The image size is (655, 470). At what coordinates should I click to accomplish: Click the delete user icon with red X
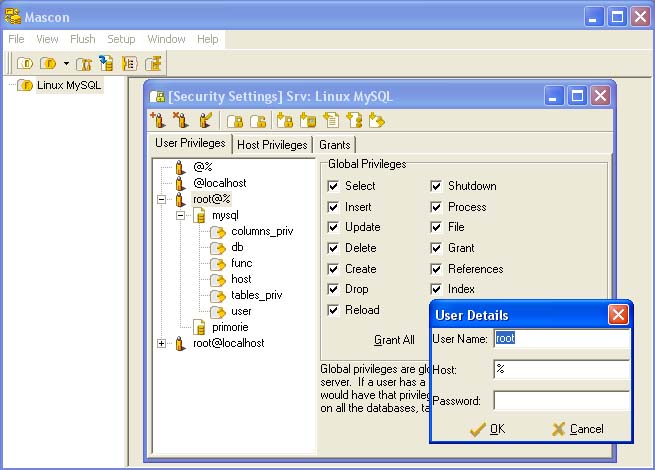pos(181,121)
